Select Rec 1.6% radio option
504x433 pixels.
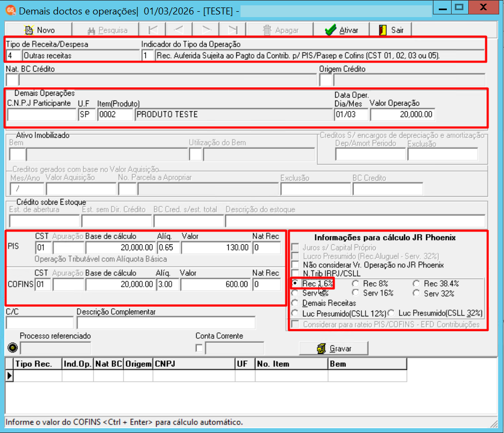pyautogui.click(x=294, y=283)
